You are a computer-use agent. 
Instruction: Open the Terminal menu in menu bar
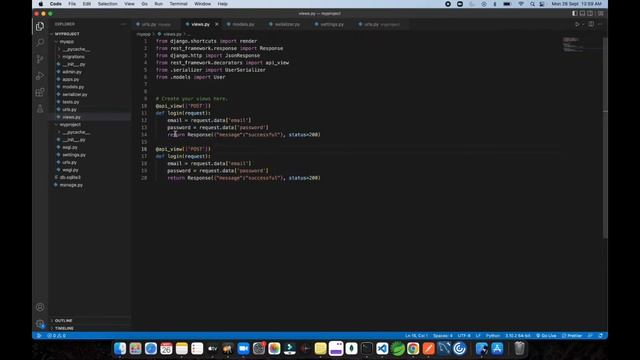pyautogui.click(x=178, y=4)
